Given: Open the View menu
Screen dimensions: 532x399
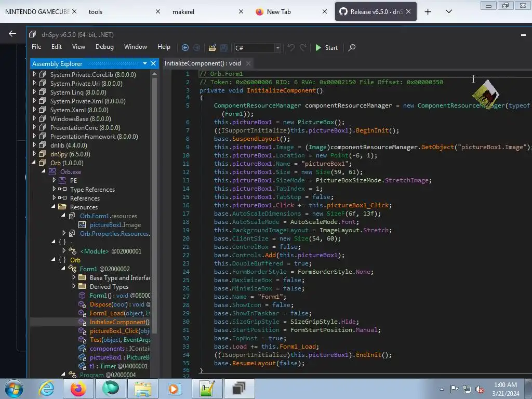Looking at the screenshot, I should tap(78, 47).
